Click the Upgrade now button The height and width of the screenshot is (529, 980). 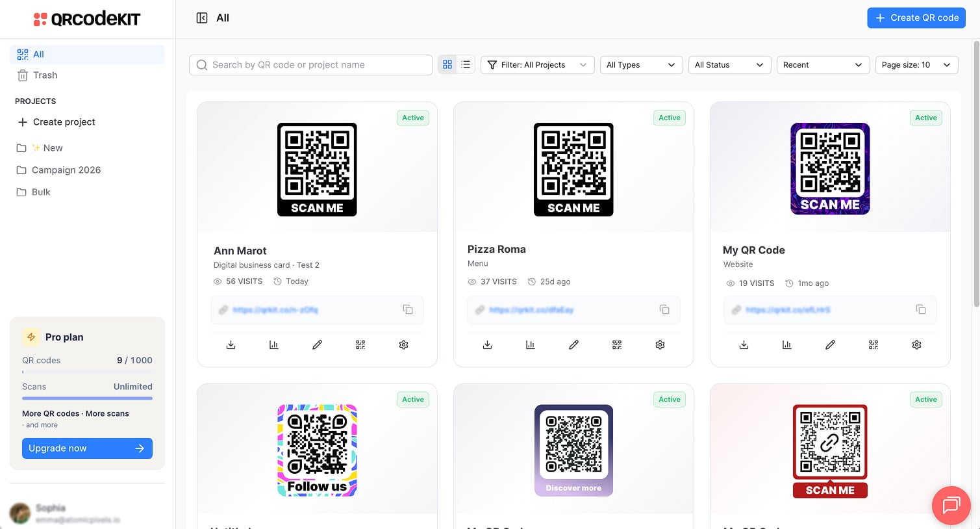87,448
